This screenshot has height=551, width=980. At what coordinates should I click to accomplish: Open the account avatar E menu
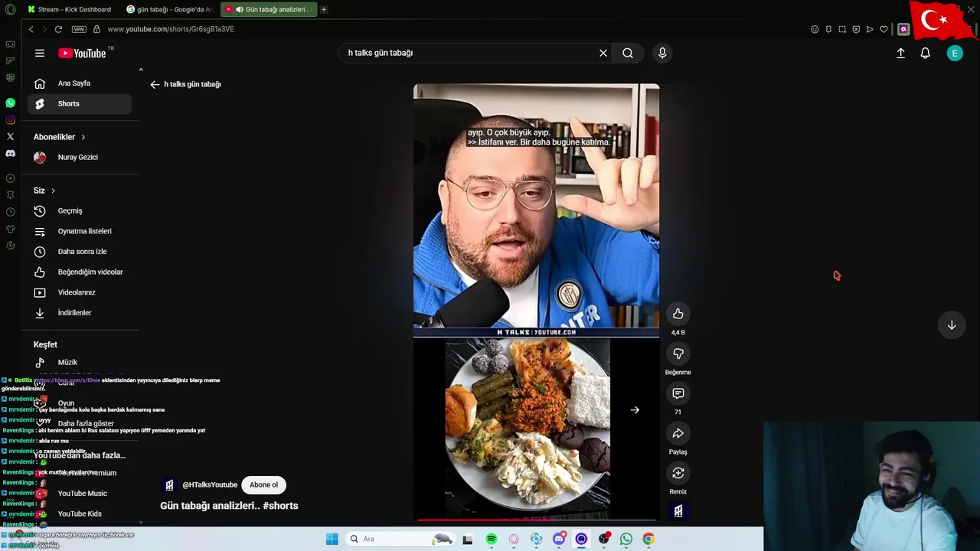click(x=955, y=53)
